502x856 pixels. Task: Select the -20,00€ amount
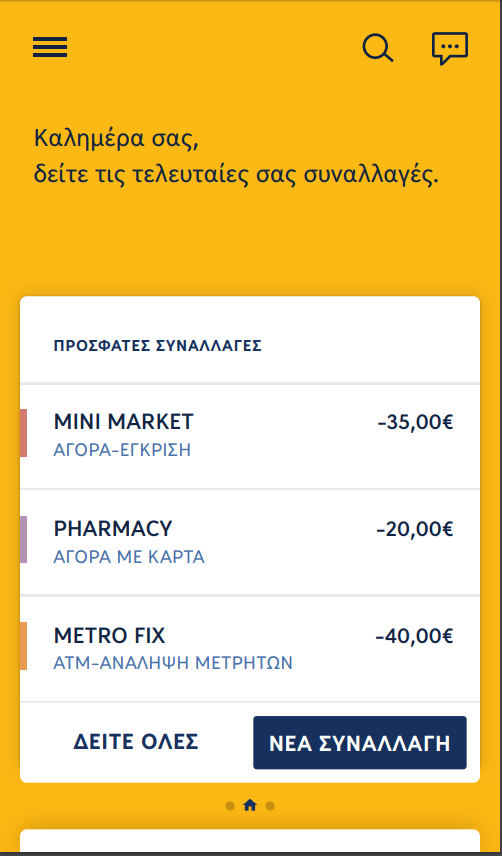pyautogui.click(x=415, y=529)
